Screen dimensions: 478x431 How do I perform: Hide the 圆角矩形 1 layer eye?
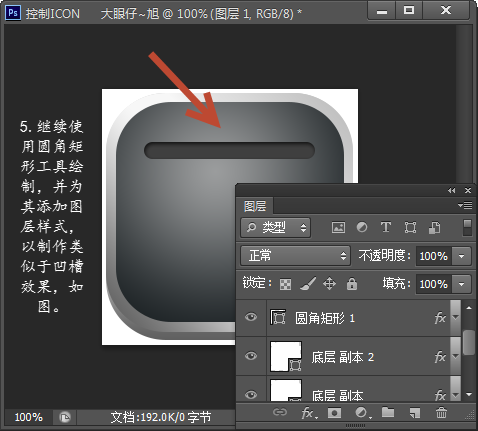click(x=251, y=317)
